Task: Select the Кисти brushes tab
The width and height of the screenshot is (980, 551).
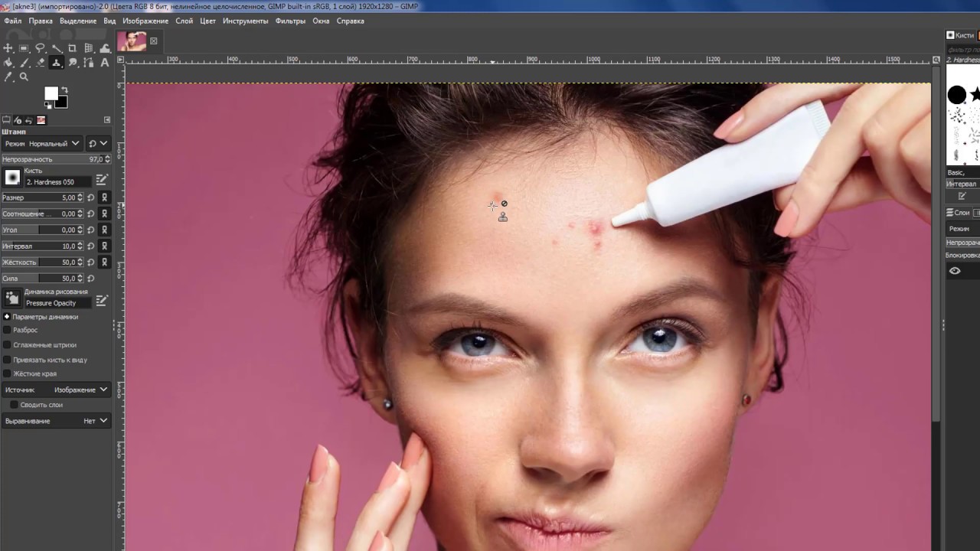Action: coord(961,35)
